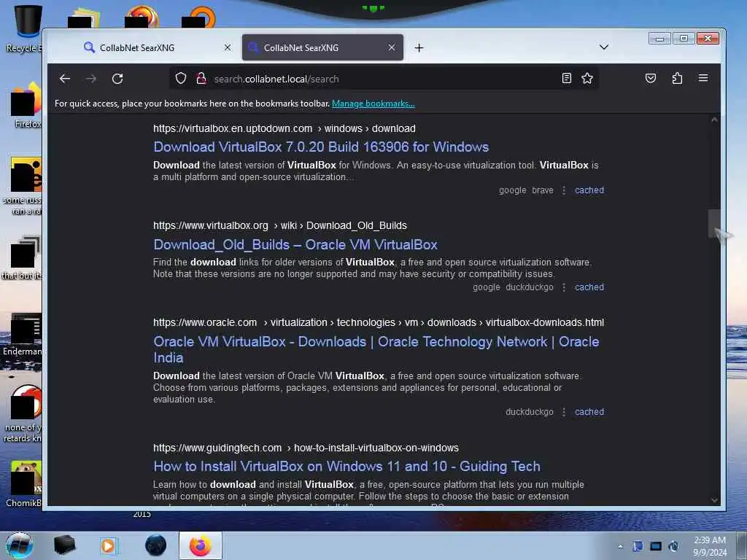Click the virtualbox.org wiki URL text
Screen dimensions: 747x560
pyautogui.click(x=280, y=226)
